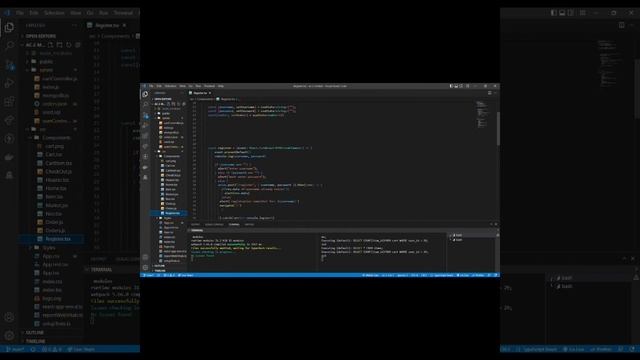Toggle secondary side bar in front title bar
The image size is (640, 360).
click(461, 86)
